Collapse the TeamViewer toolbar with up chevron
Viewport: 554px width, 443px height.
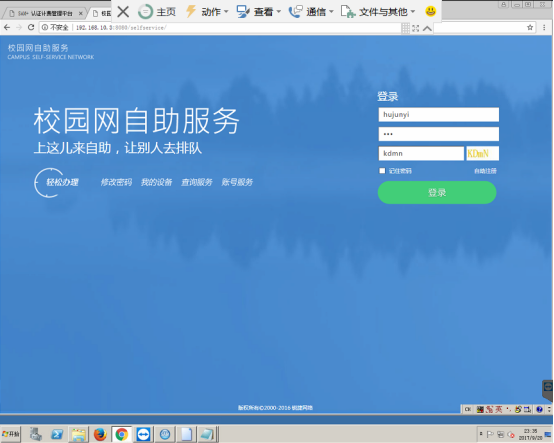[427, 28]
